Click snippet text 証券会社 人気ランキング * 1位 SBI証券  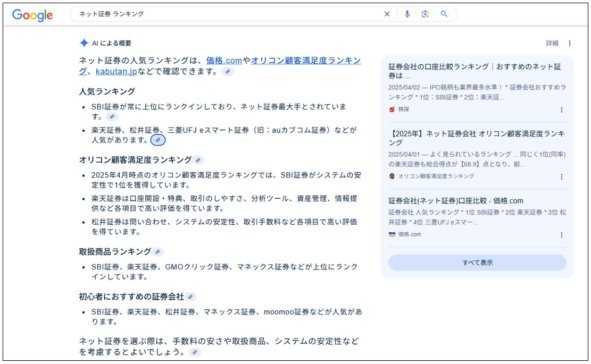coord(477,217)
